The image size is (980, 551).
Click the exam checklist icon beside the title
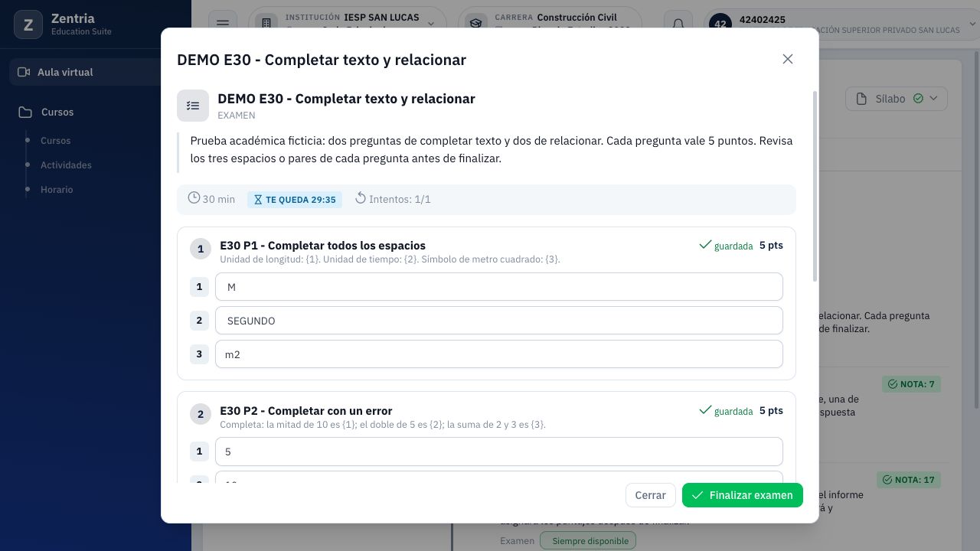point(193,106)
